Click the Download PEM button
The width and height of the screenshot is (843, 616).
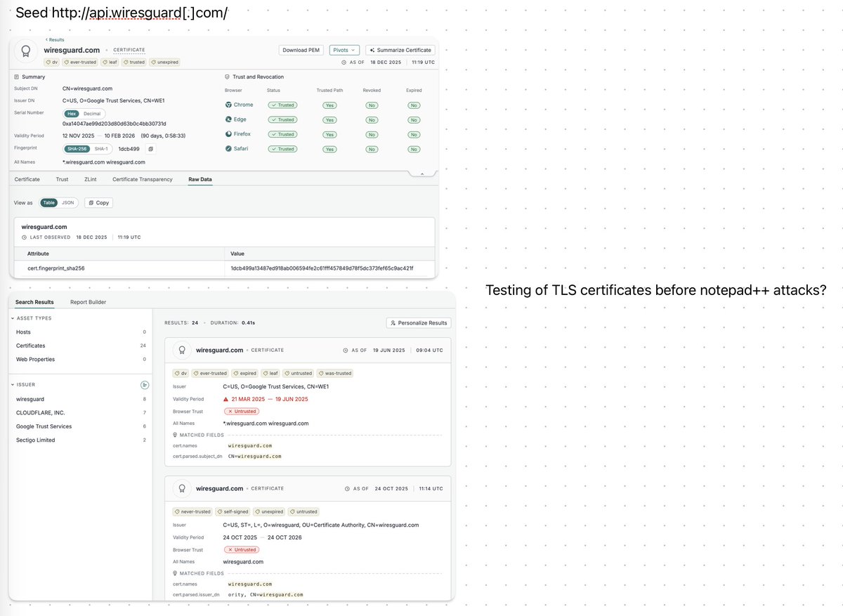pyautogui.click(x=301, y=50)
